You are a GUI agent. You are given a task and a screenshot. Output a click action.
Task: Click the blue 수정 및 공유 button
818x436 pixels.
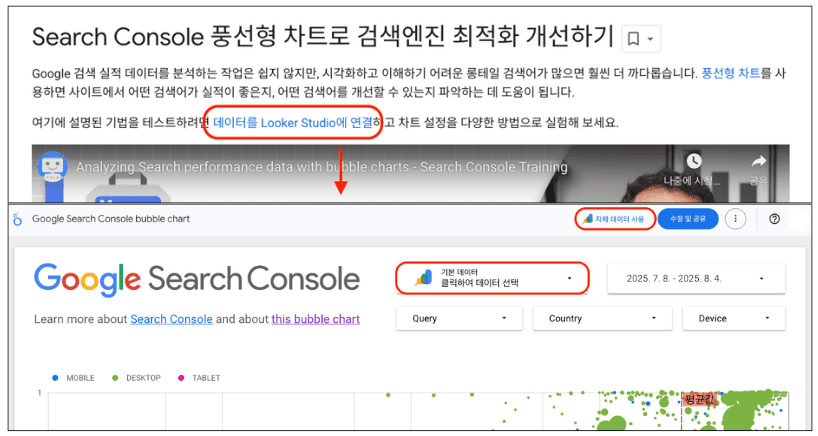coord(688,219)
